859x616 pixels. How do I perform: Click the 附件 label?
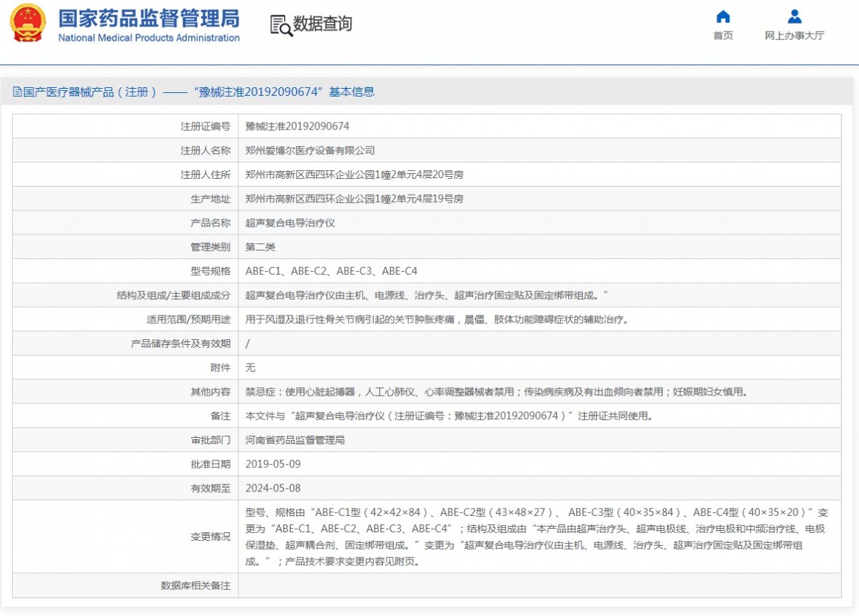click(220, 368)
